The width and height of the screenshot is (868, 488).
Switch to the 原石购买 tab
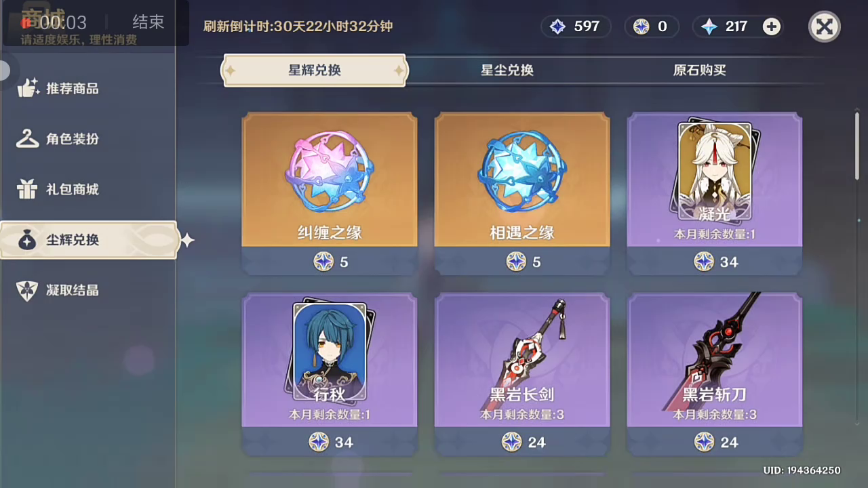[700, 70]
